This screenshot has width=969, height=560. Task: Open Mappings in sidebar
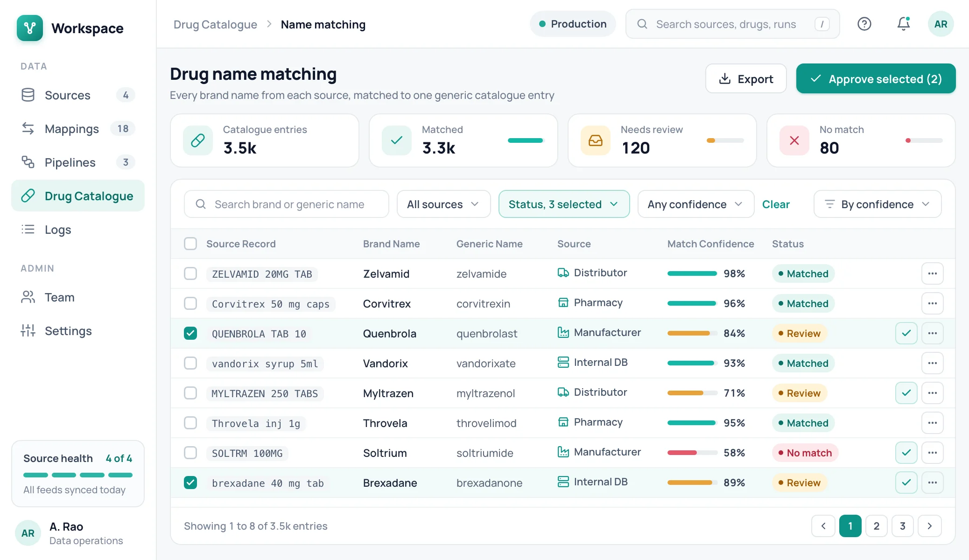(78, 129)
